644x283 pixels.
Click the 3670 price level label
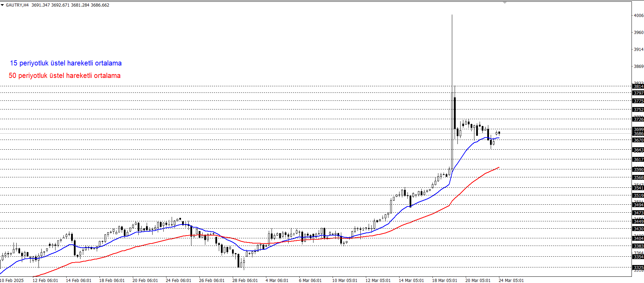point(638,140)
